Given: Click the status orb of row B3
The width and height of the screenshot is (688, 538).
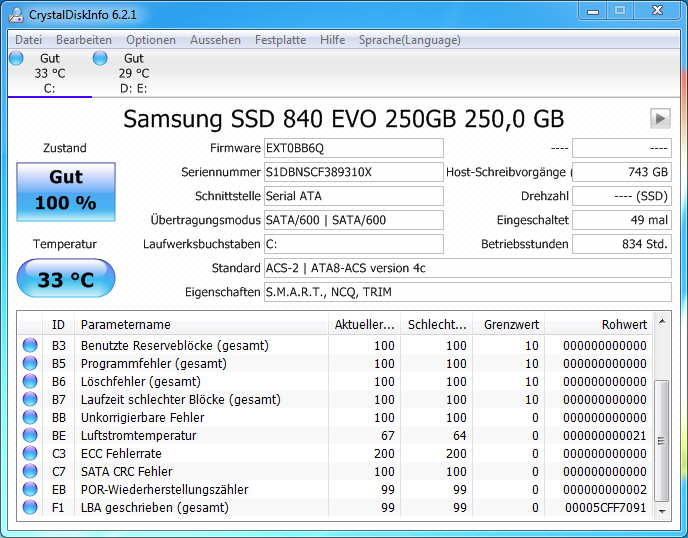Looking at the screenshot, I should [x=30, y=345].
